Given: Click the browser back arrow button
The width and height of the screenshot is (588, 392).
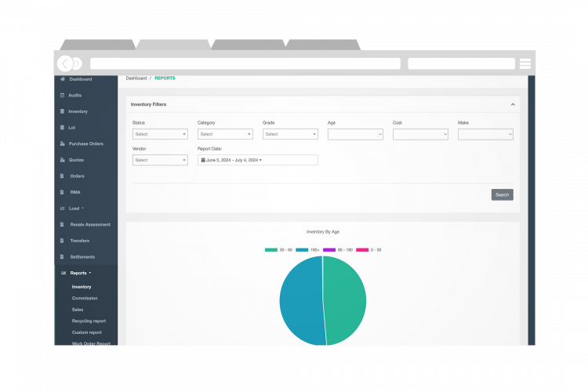Looking at the screenshot, I should tap(65, 64).
